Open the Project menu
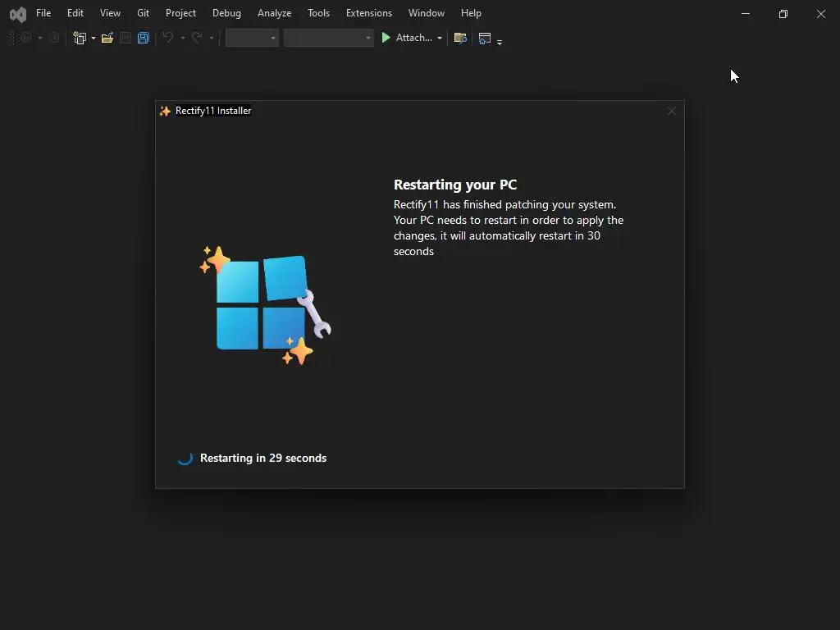Image resolution: width=840 pixels, height=630 pixels. [180, 13]
